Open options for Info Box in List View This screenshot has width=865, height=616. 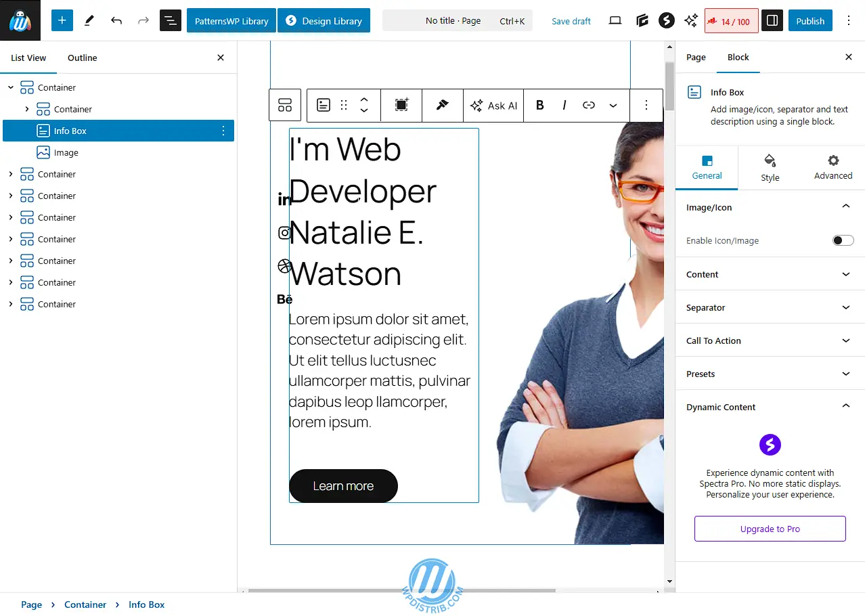tap(223, 131)
